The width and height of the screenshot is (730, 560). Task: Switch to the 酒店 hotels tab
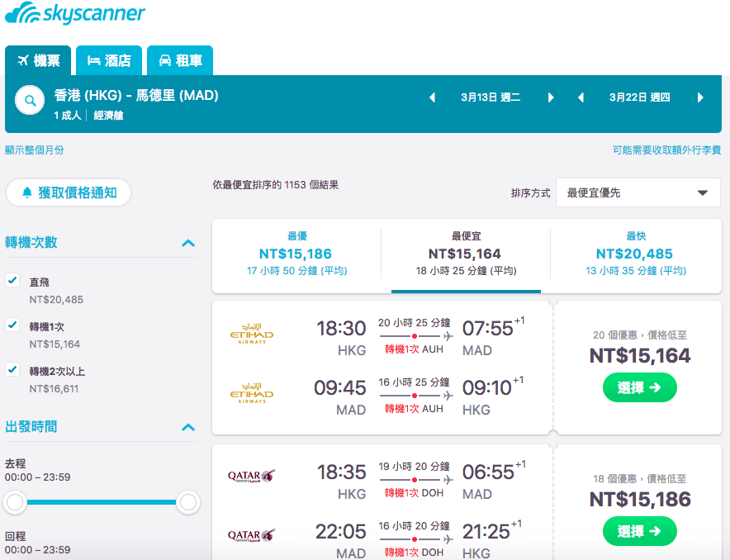109,60
